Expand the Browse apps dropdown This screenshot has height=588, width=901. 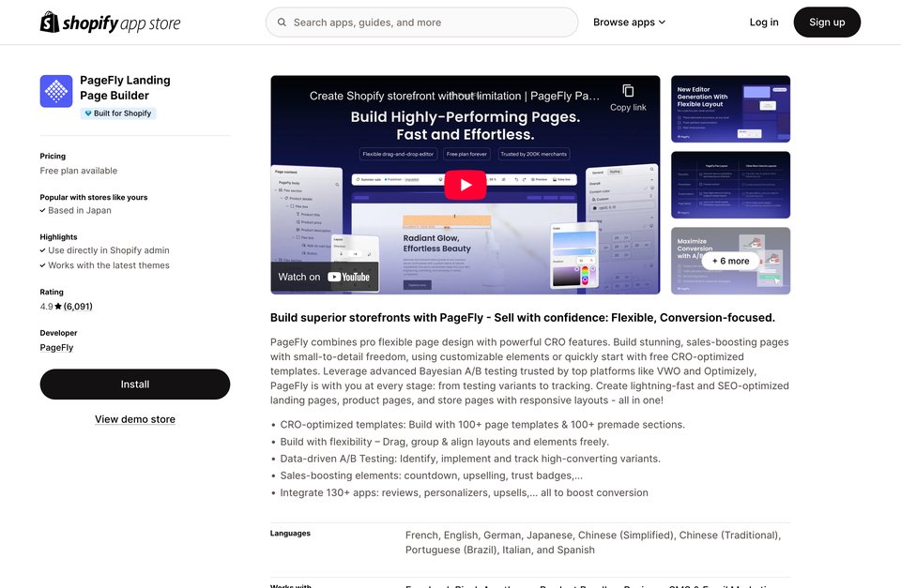pos(629,23)
